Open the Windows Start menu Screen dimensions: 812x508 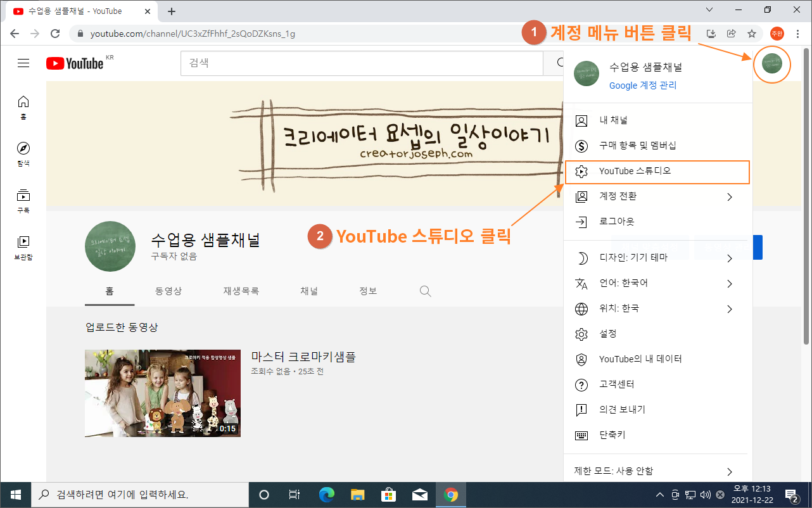click(x=15, y=495)
